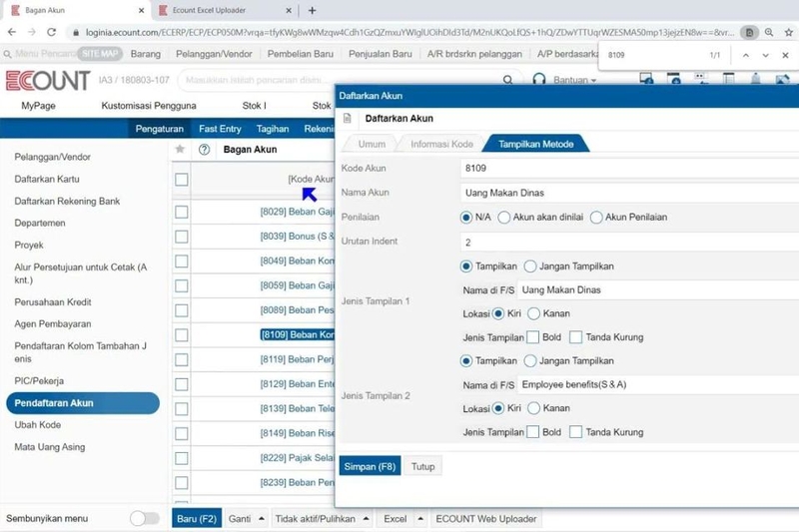Open Daftarkan Rekening Bank in sidebar
The image size is (799, 532).
[67, 201]
